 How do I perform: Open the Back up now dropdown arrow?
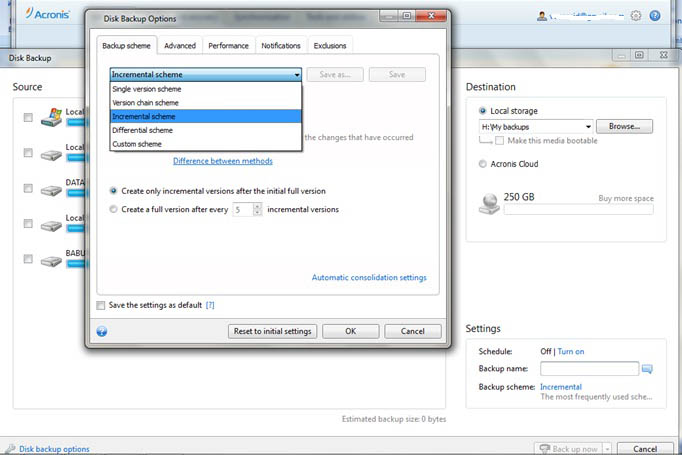(x=607, y=448)
